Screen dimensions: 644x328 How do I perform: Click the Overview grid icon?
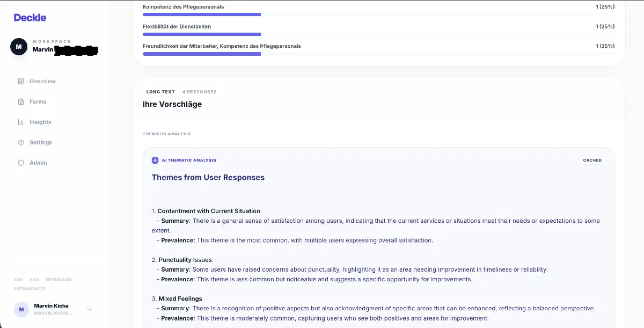[21, 82]
